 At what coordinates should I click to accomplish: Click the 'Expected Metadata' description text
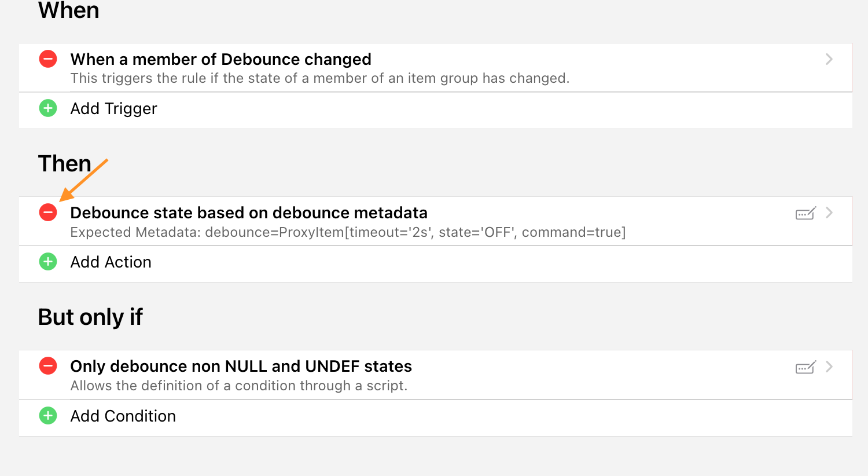pyautogui.click(x=348, y=232)
